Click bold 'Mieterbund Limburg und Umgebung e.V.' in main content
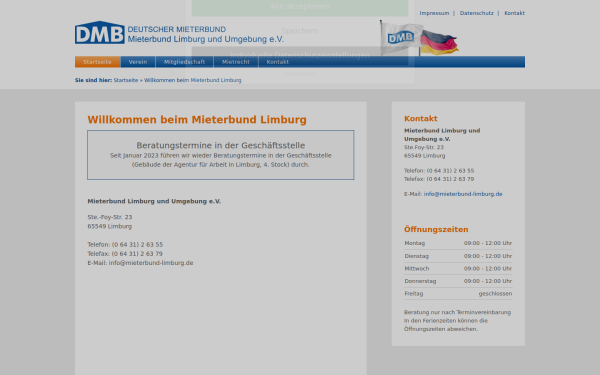The width and height of the screenshot is (600, 375). coord(154,201)
